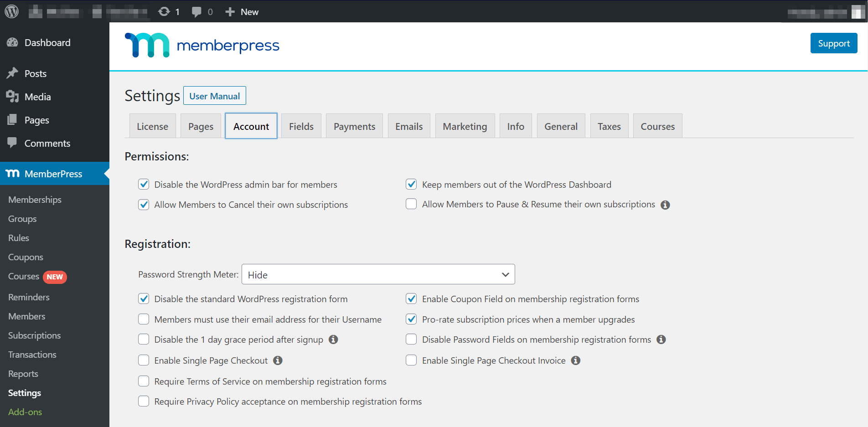Click the Media icon in sidebar

click(x=12, y=97)
